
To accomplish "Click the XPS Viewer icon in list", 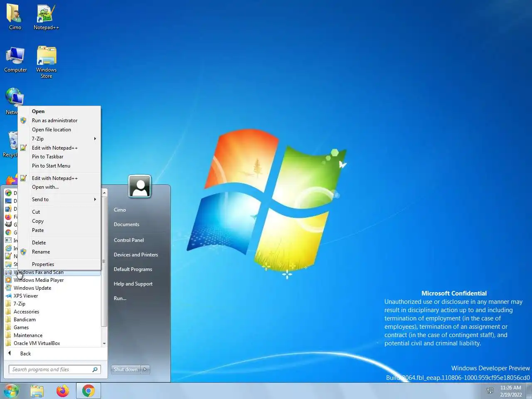I will coord(8,296).
